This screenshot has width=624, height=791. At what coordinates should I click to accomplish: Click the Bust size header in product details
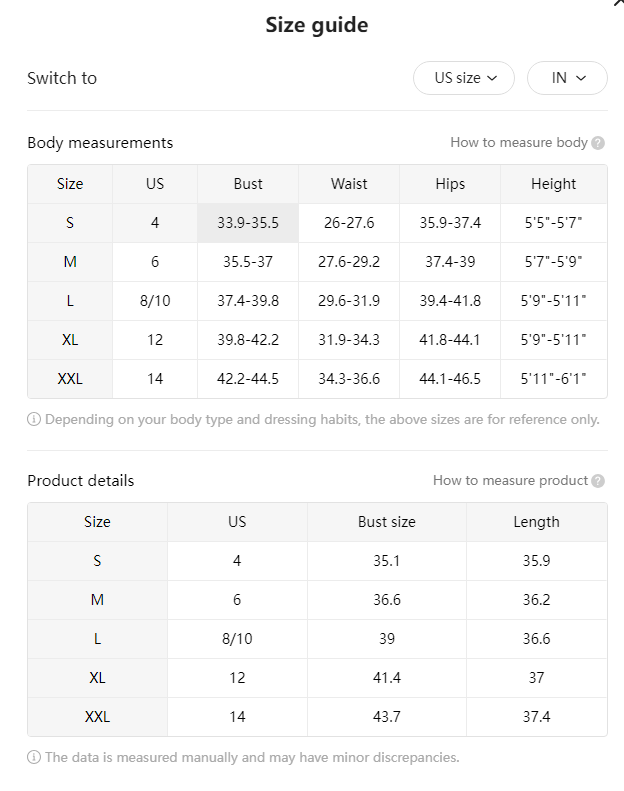(x=386, y=522)
